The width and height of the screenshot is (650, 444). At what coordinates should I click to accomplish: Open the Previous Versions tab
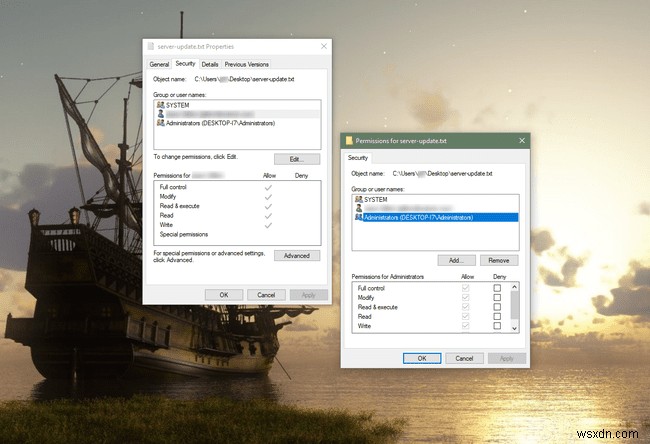247,64
